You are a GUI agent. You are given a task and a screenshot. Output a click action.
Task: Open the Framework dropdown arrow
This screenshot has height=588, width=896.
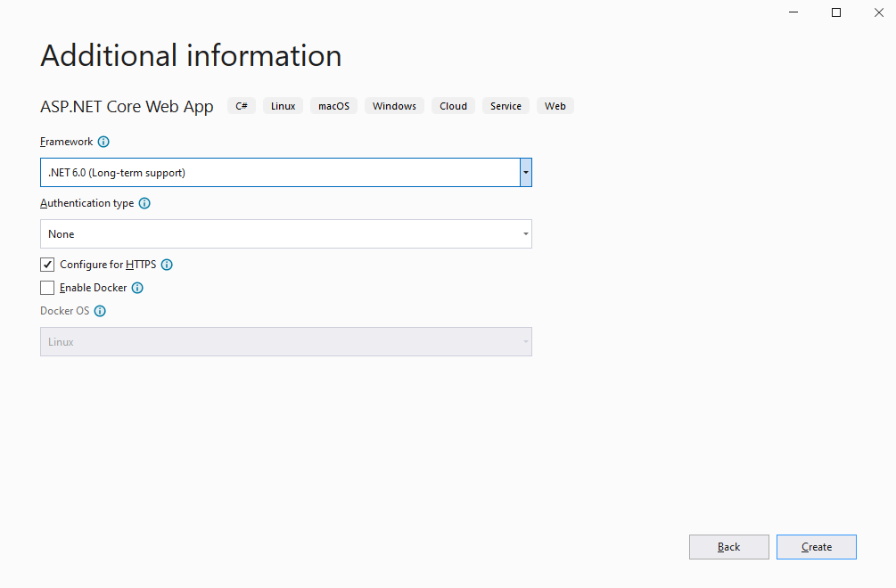tap(526, 173)
